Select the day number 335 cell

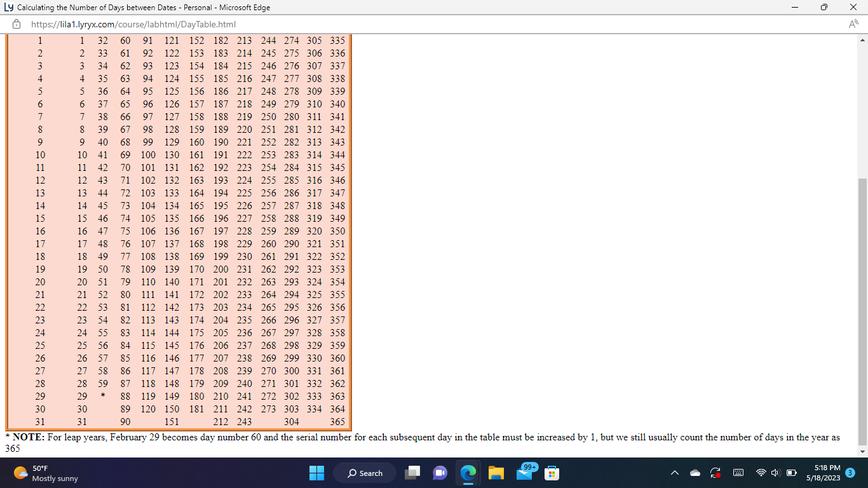pos(337,41)
